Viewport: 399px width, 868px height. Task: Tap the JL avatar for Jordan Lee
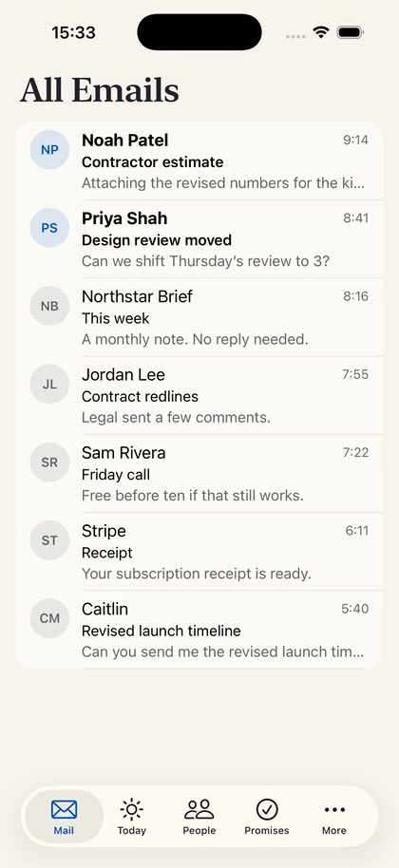(49, 384)
